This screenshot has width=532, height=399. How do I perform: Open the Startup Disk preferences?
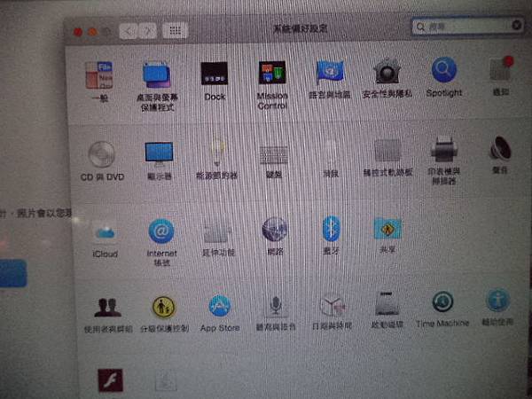[x=387, y=303]
